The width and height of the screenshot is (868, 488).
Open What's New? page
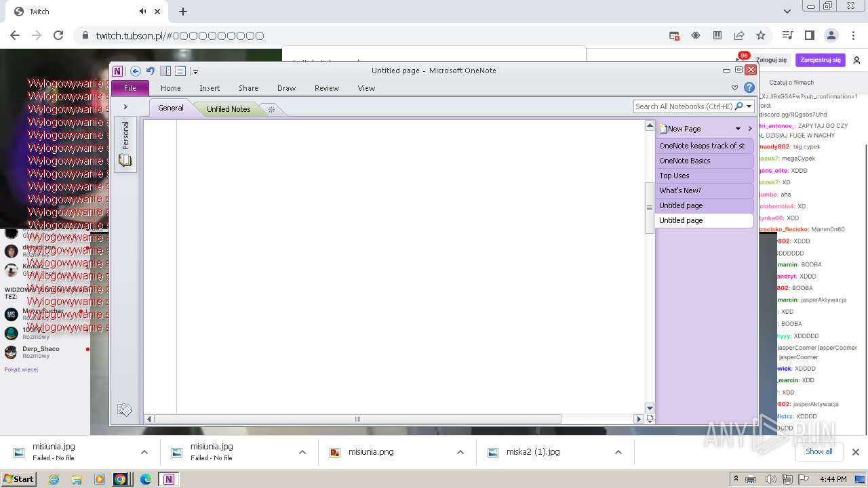(x=704, y=190)
